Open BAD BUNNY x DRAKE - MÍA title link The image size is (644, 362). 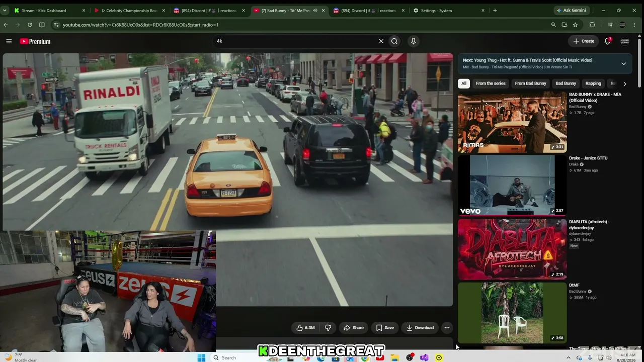pos(595,98)
